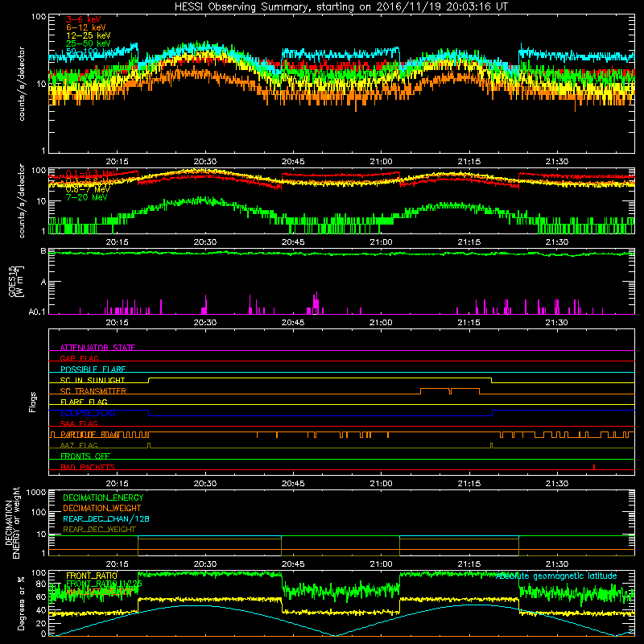Select the red 3-6 keV legend label
Screen dimensions: 644x644
(83, 19)
